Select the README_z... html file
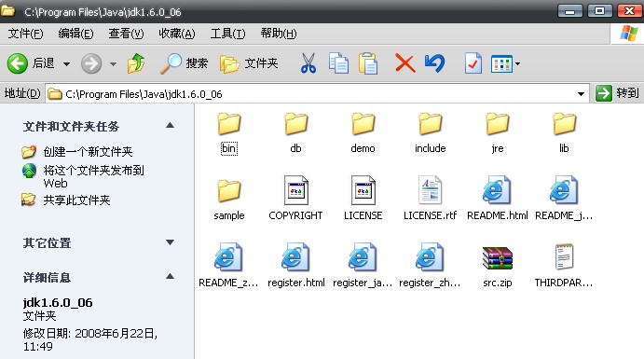The height and width of the screenshot is (359, 644). point(228,266)
